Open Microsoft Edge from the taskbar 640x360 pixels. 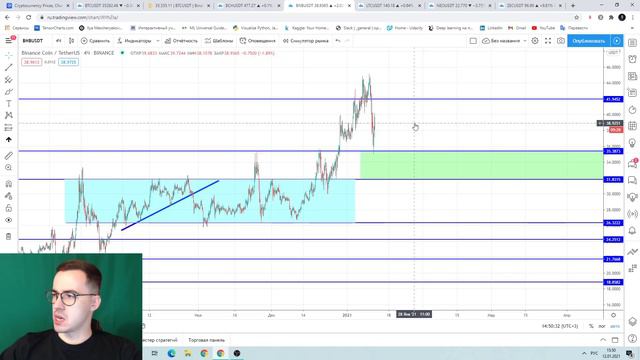coord(171,353)
